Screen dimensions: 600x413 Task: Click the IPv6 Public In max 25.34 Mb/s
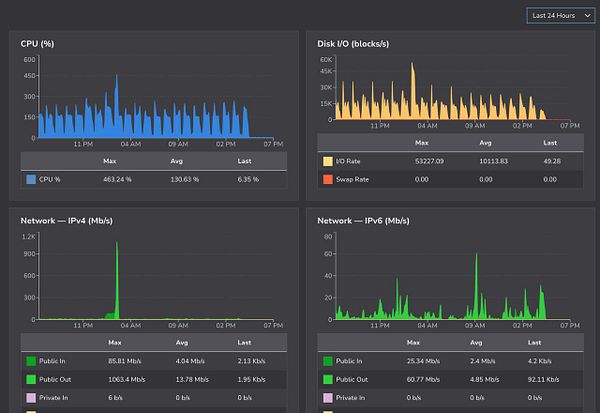[x=423, y=361]
